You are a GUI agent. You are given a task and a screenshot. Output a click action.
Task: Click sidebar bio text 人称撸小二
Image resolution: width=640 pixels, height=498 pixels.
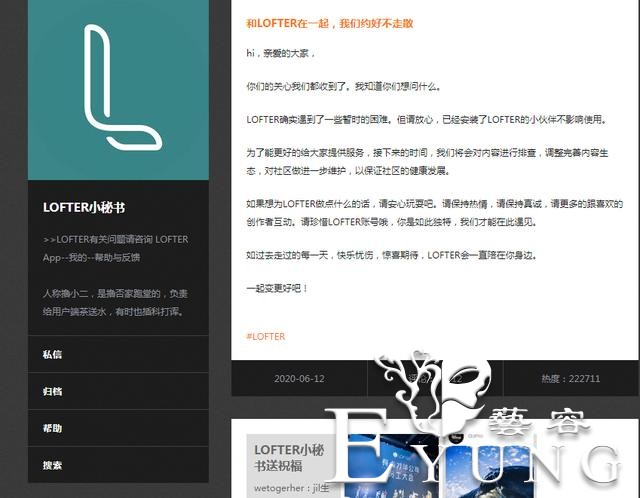(x=115, y=302)
